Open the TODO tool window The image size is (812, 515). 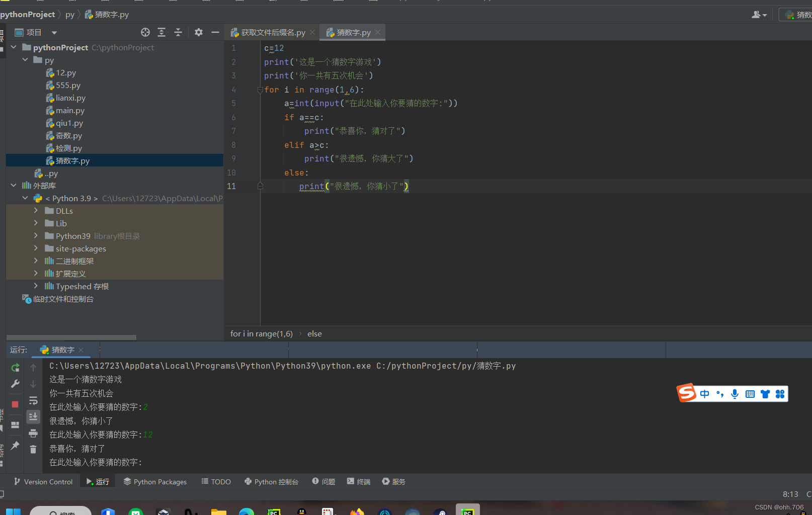point(216,482)
